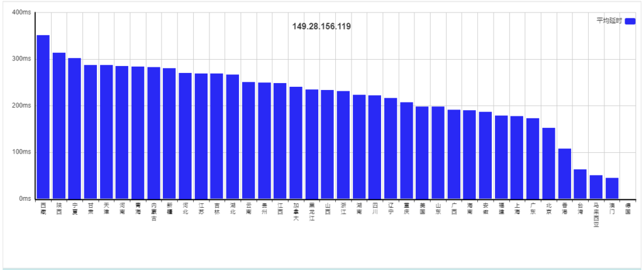Click the blue bar for 天津
This screenshot has width=644, height=270.
[106, 132]
